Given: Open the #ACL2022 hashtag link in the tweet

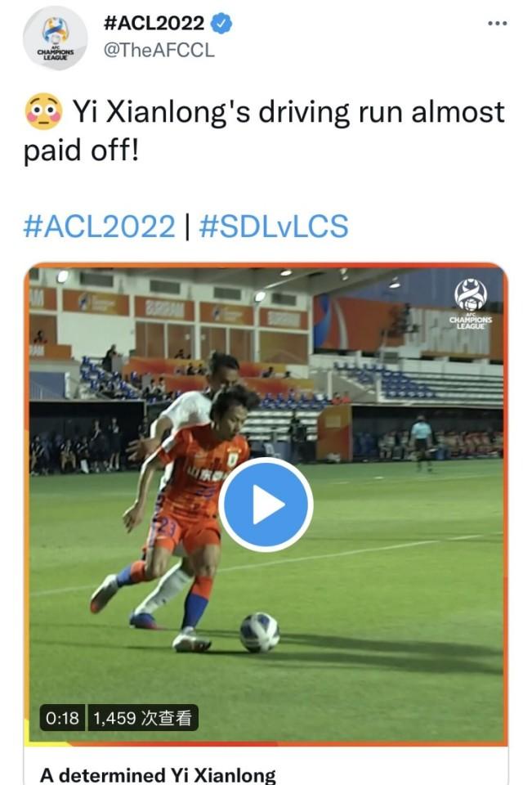Looking at the screenshot, I should coord(100,227).
